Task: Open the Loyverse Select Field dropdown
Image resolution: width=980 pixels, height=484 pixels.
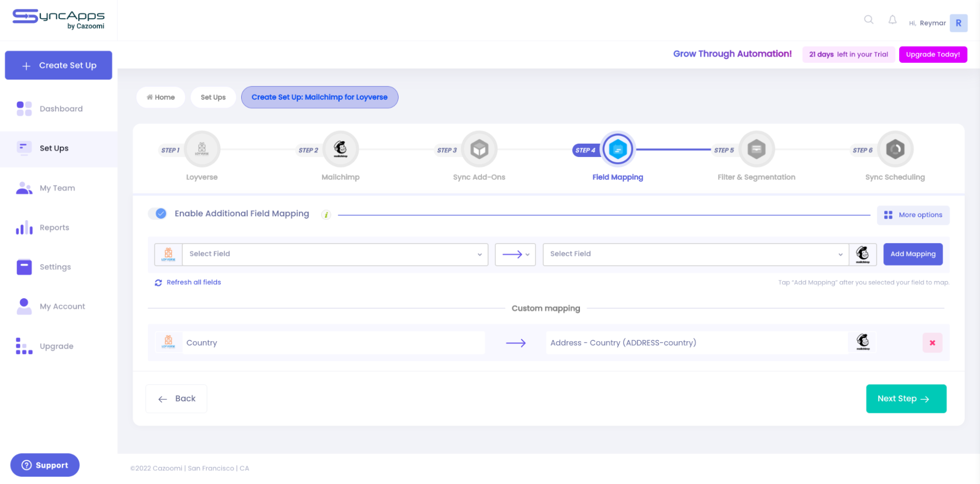Action: [335, 255]
